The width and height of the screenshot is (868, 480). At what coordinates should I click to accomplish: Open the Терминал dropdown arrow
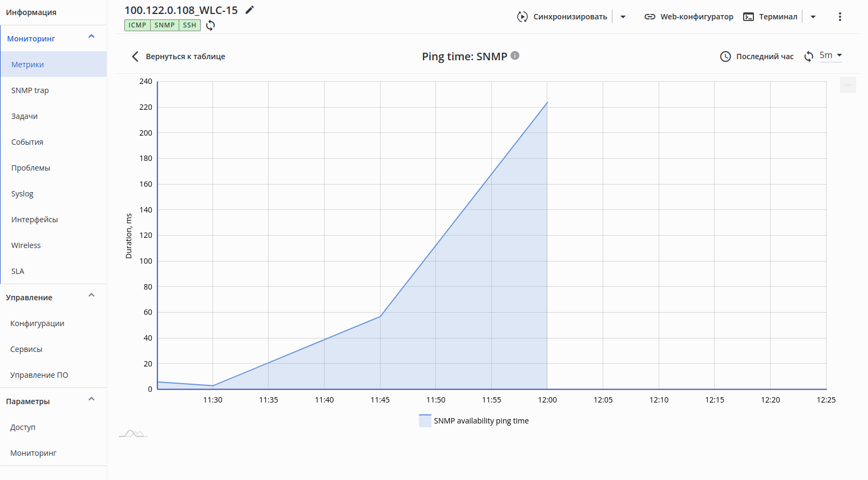[813, 17]
